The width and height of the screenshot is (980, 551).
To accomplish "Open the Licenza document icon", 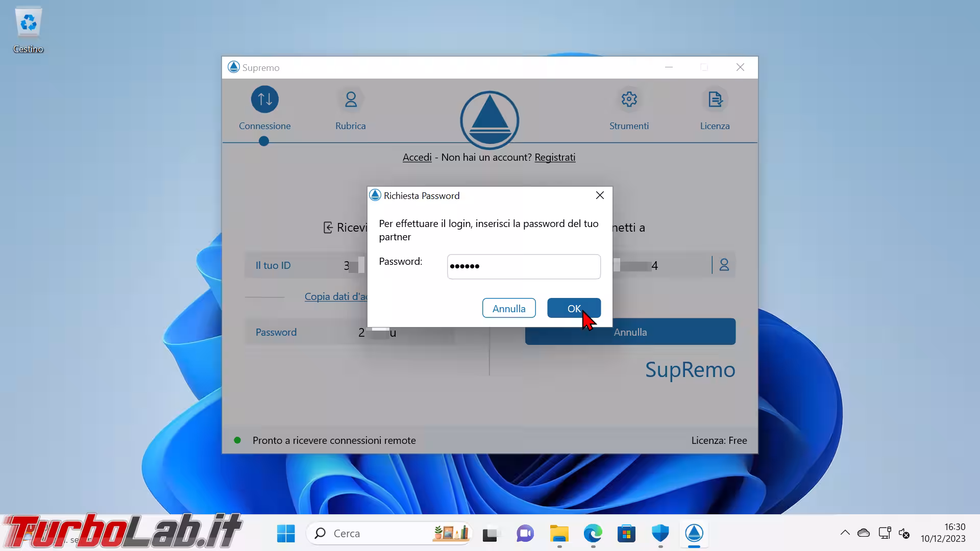I will [x=715, y=99].
